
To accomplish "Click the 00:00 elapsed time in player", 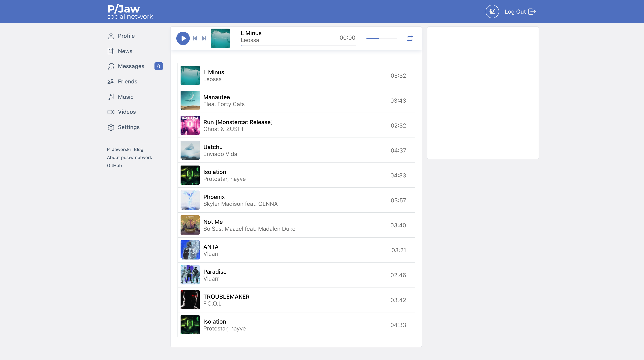I will point(347,38).
